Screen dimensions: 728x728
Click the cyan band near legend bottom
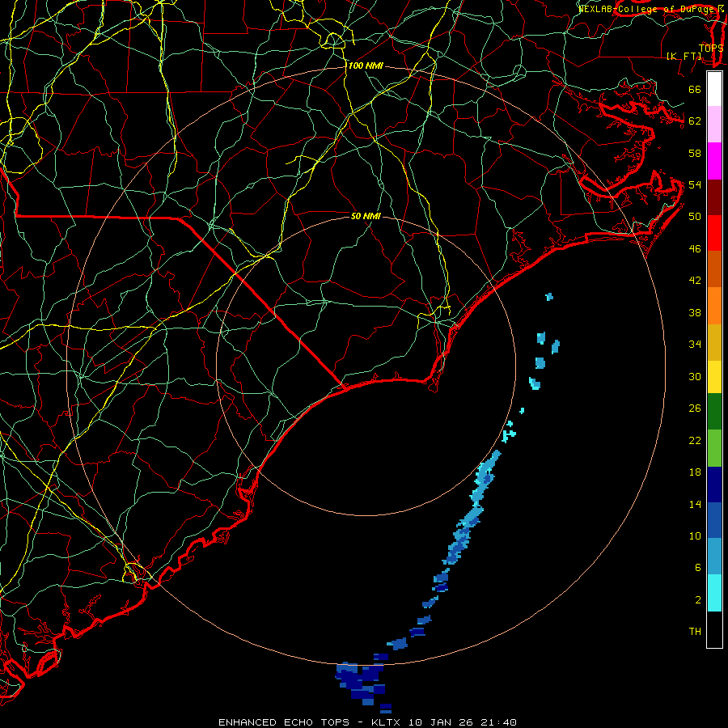click(714, 593)
